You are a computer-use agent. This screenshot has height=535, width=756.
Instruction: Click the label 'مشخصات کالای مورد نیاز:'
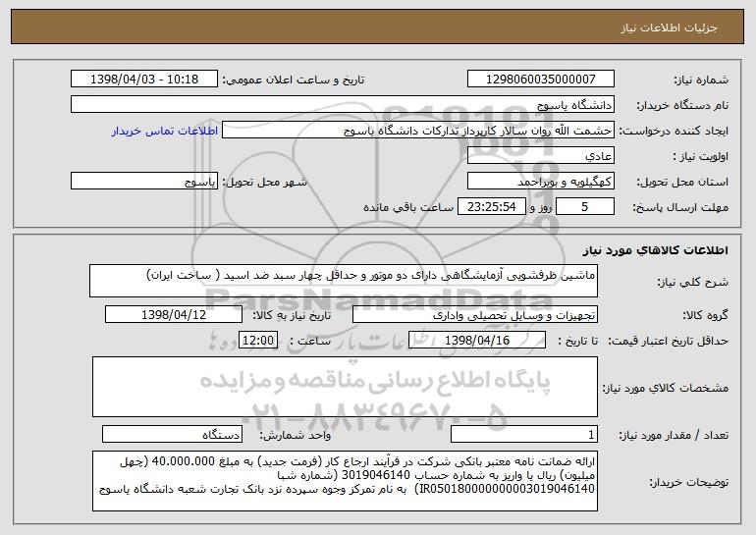click(666, 388)
